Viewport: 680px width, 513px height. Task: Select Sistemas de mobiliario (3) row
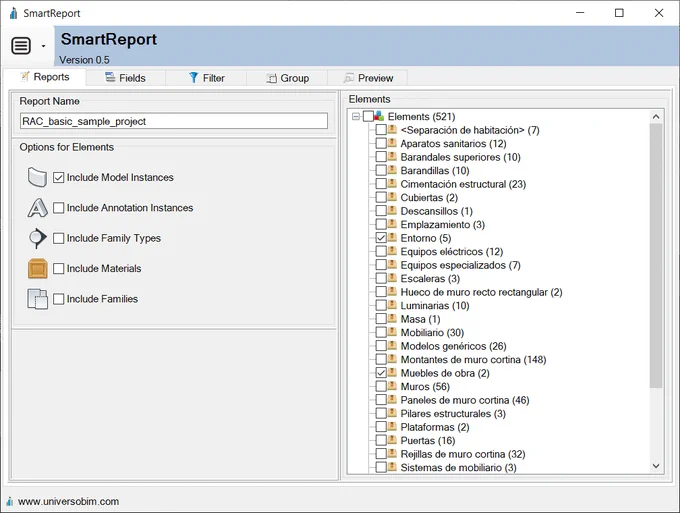458,467
